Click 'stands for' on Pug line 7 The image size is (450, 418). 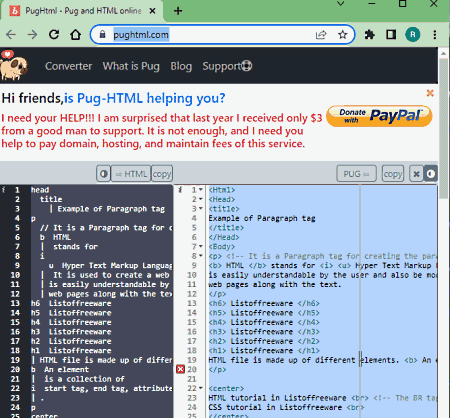(x=75, y=247)
